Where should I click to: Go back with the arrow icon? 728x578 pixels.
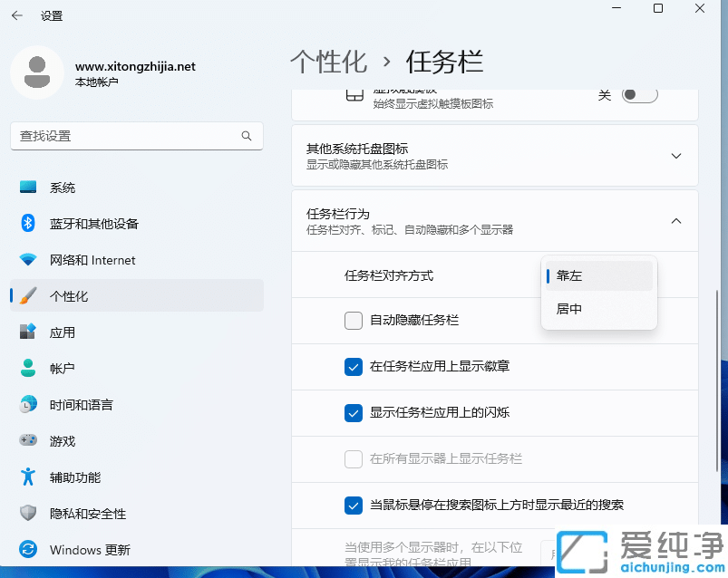17,15
